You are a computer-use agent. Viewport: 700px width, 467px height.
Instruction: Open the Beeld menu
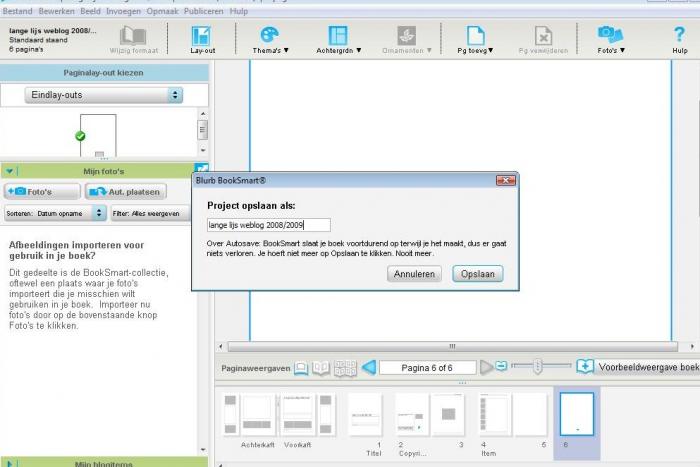pyautogui.click(x=90, y=11)
